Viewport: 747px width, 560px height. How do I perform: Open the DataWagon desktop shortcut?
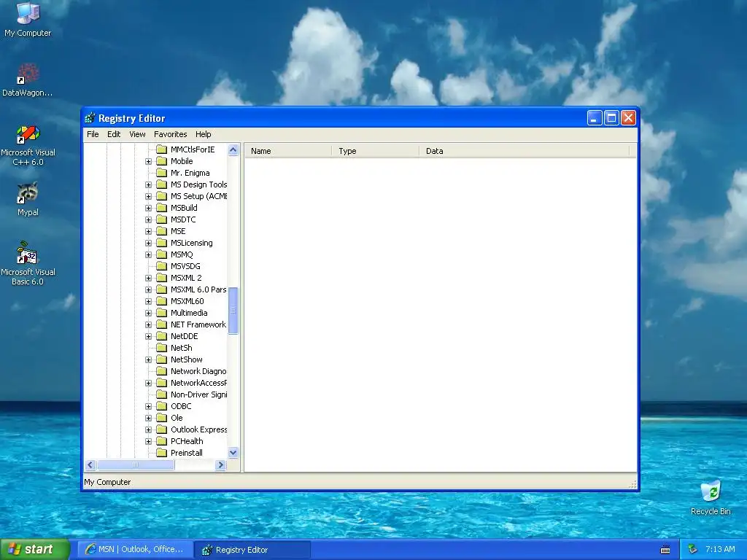pyautogui.click(x=28, y=80)
